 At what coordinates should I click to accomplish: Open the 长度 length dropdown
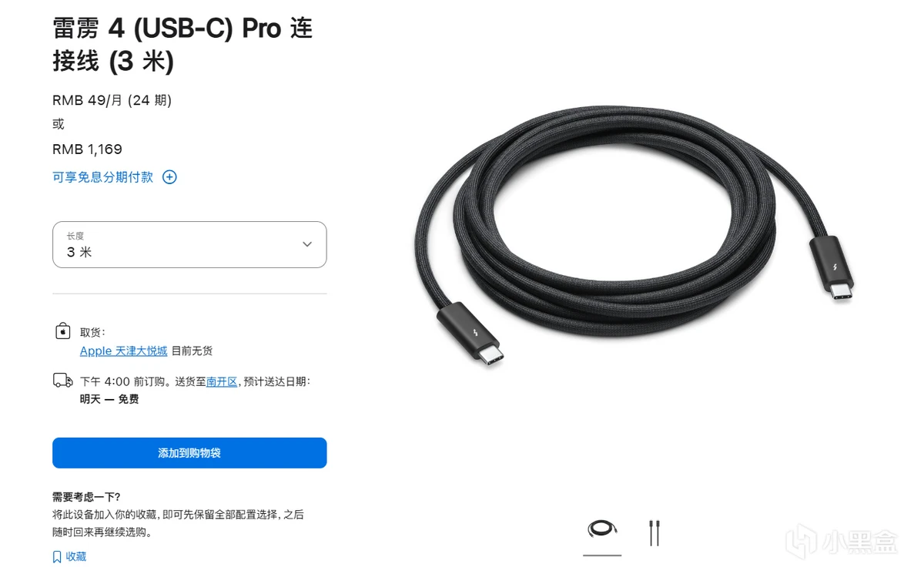(189, 245)
